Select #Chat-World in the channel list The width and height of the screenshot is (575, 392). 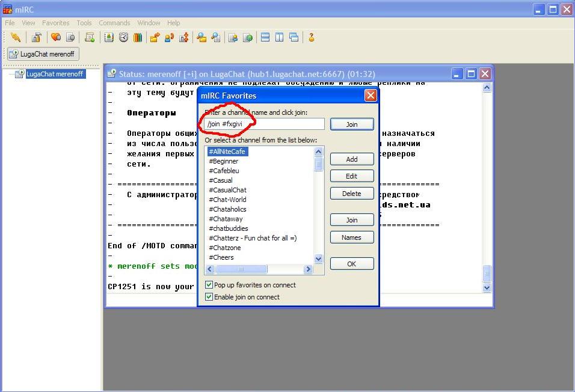point(227,200)
